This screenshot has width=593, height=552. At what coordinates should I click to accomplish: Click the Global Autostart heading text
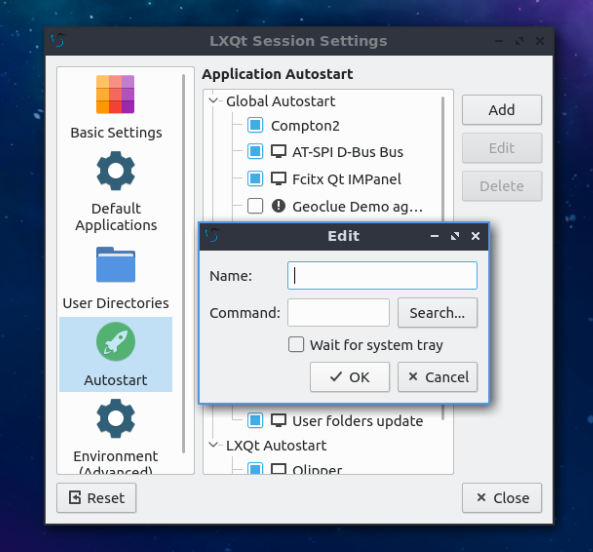click(281, 101)
